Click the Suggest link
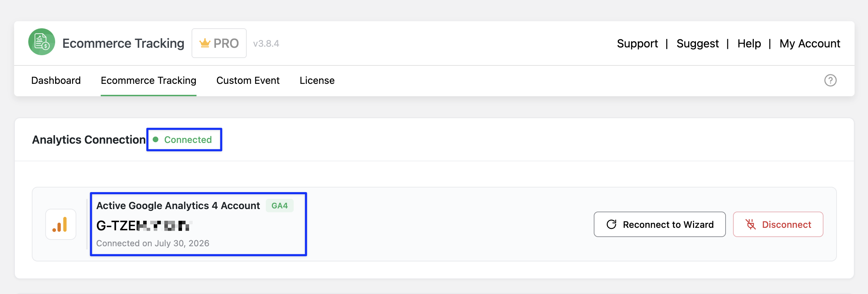 coord(698,43)
